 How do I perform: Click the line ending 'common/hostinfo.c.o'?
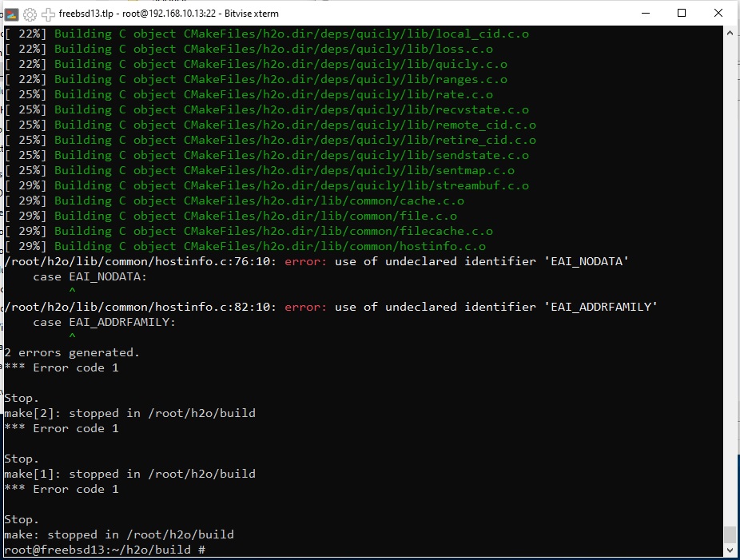(x=245, y=246)
